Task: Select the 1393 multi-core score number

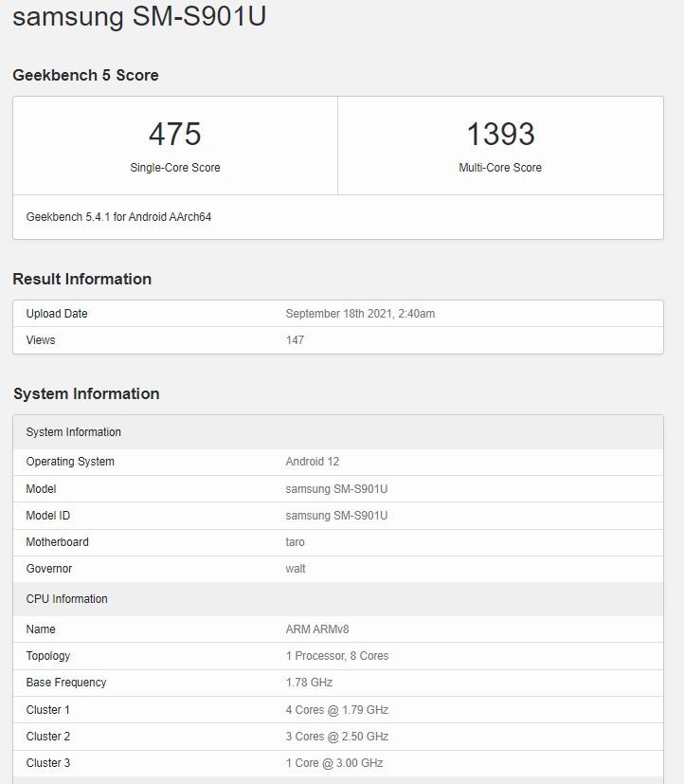Action: click(x=500, y=134)
